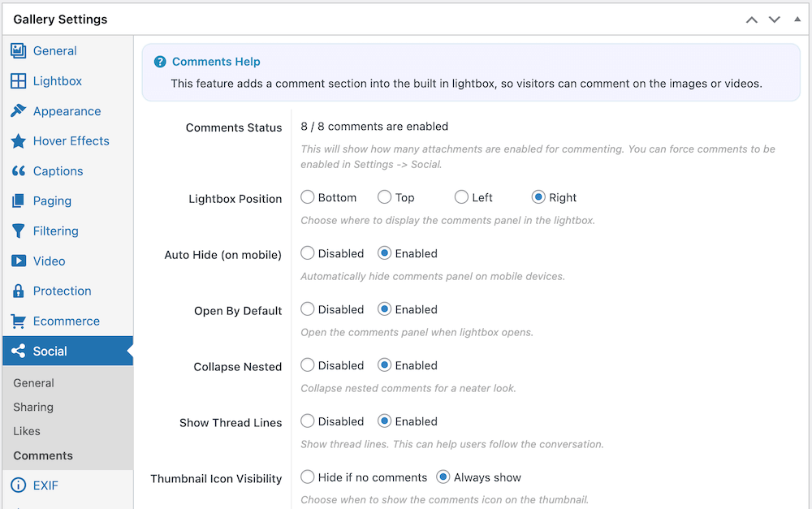Move Gallery Settings box down with the chevron
The height and width of the screenshot is (509, 812).
[x=774, y=19]
